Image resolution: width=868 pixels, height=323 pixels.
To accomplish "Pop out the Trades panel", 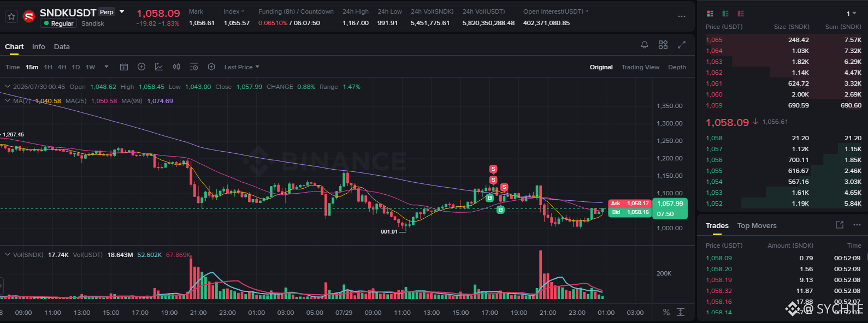I will 840,225.
